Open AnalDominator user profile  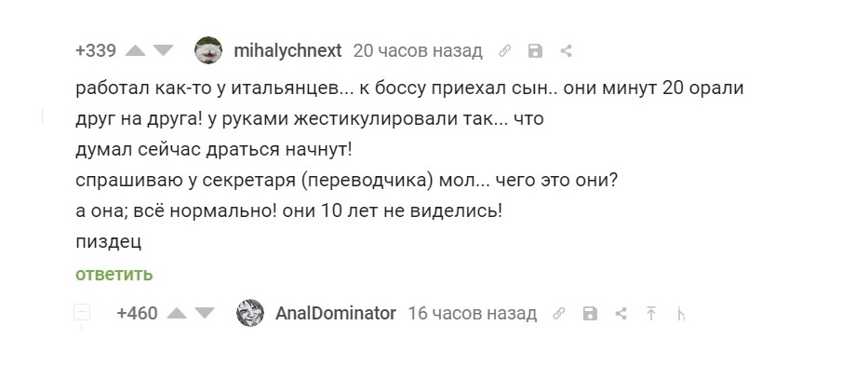click(336, 313)
